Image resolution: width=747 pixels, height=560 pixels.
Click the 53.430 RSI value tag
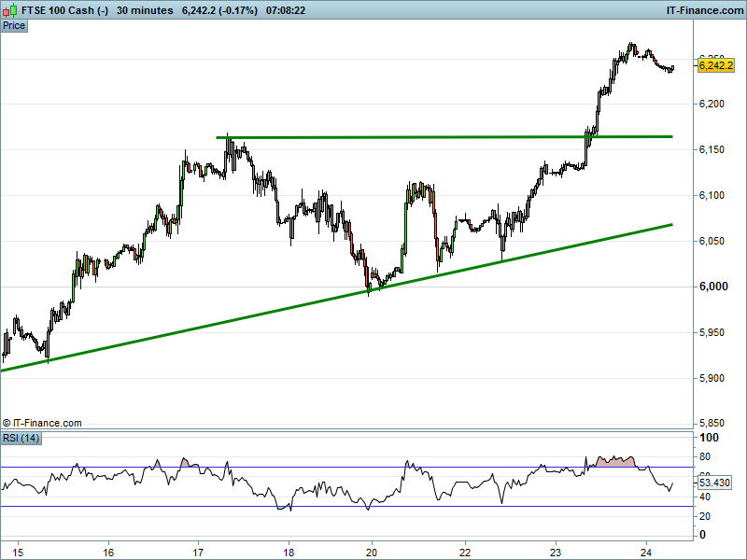click(x=714, y=483)
